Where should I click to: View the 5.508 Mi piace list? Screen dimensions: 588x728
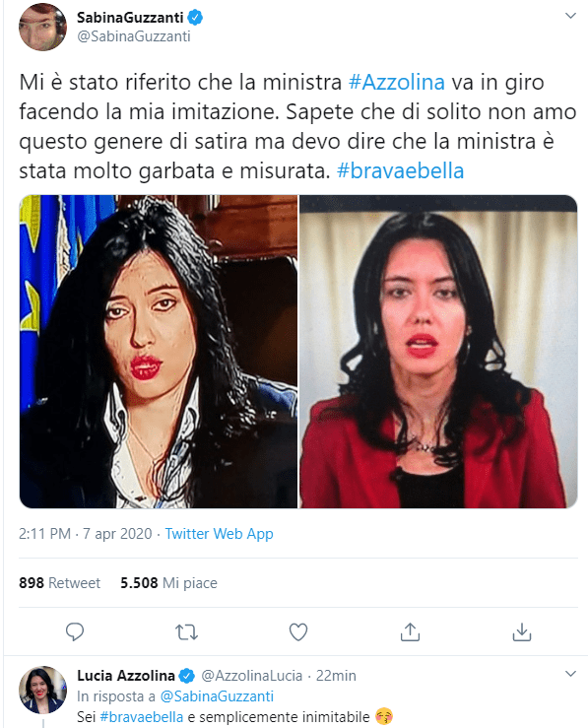click(169, 583)
